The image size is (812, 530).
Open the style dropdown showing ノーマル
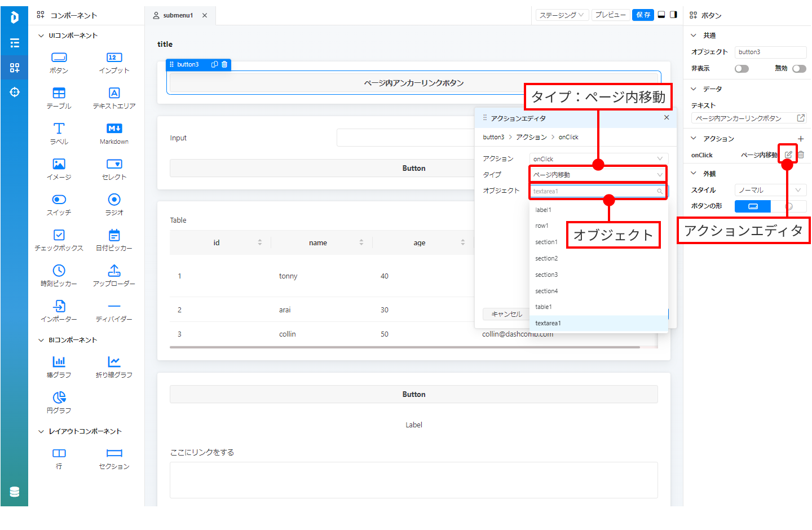click(770, 190)
